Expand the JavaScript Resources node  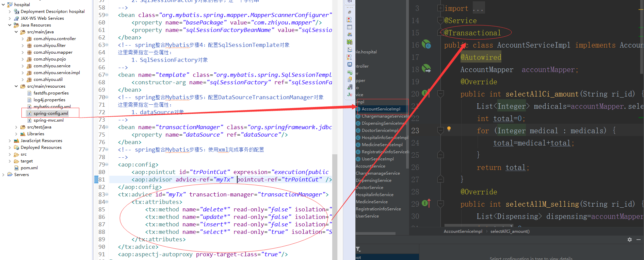click(10, 141)
